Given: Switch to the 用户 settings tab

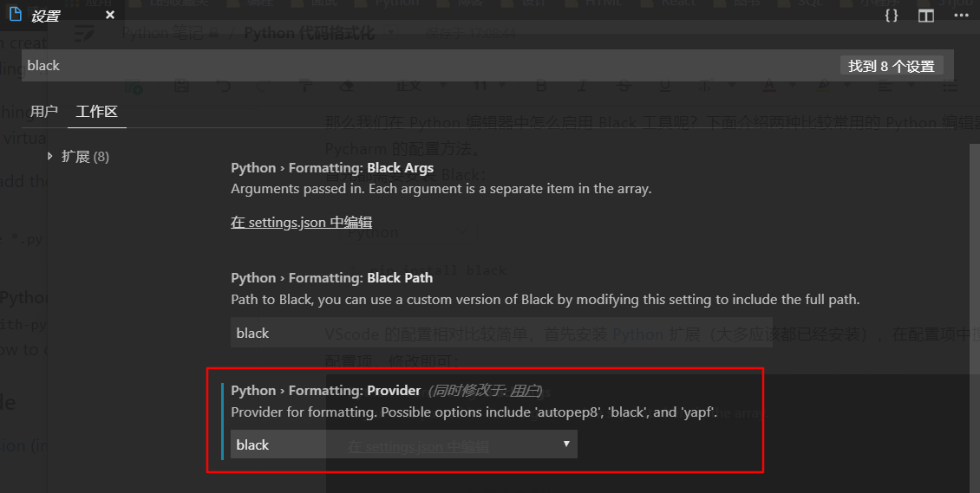Looking at the screenshot, I should pos(43,112).
